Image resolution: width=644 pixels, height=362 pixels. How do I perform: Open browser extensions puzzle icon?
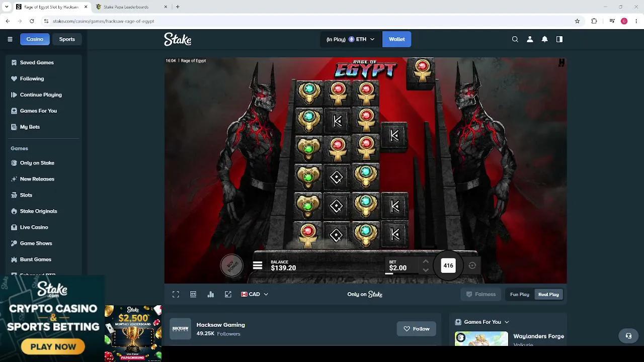click(594, 21)
